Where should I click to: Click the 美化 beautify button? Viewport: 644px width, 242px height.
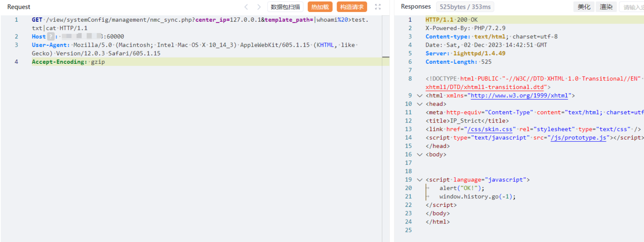pyautogui.click(x=584, y=7)
